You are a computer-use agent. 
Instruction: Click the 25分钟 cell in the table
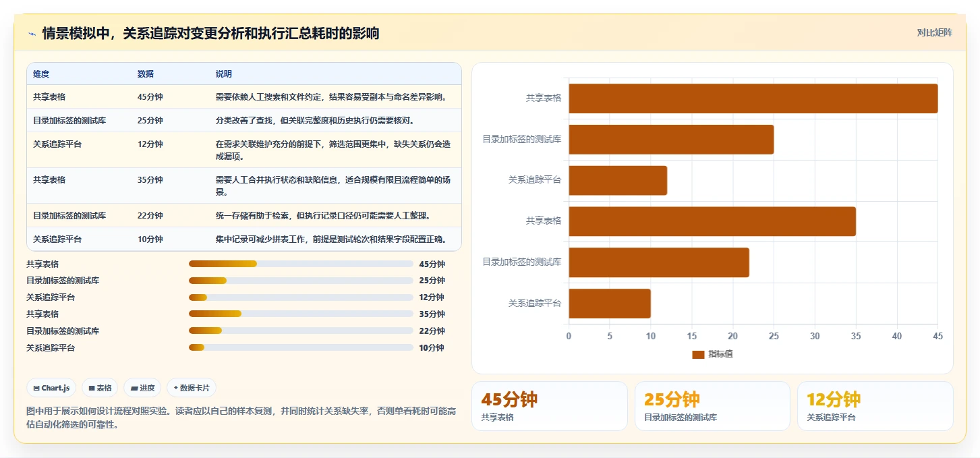pyautogui.click(x=150, y=121)
